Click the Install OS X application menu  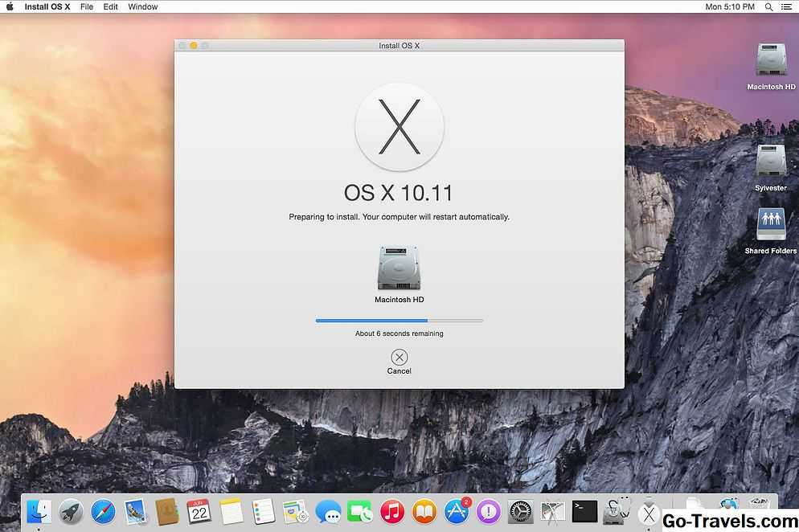coord(47,6)
